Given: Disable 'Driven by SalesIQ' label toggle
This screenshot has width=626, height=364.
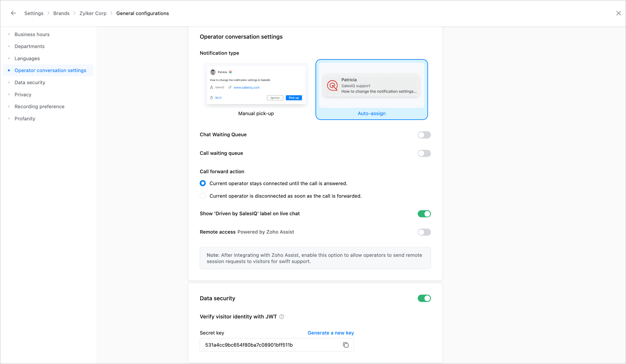Looking at the screenshot, I should pyautogui.click(x=424, y=214).
